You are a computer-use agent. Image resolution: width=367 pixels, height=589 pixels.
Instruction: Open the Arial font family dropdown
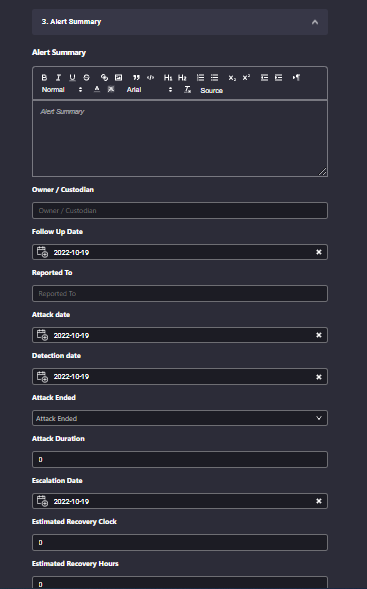pos(150,89)
